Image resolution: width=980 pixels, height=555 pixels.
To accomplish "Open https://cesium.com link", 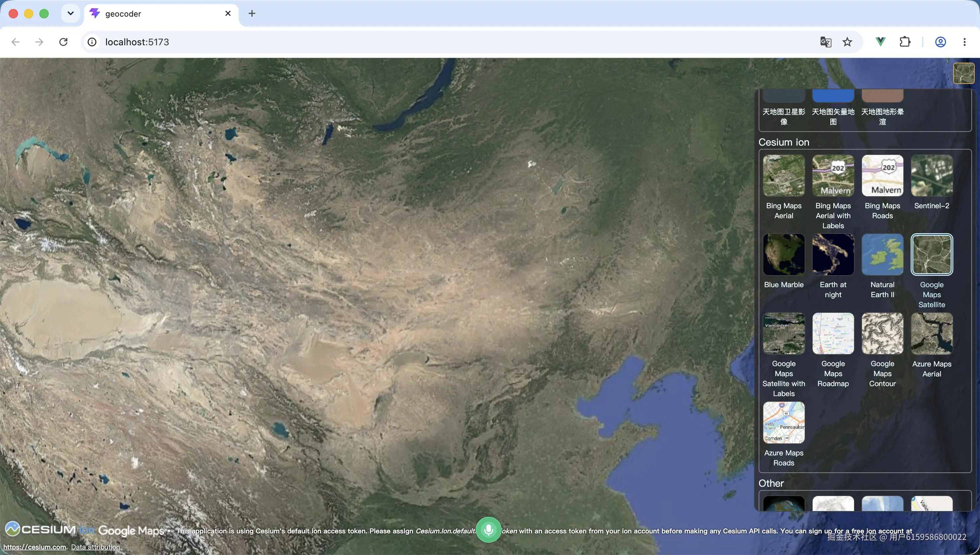I will 35,547.
